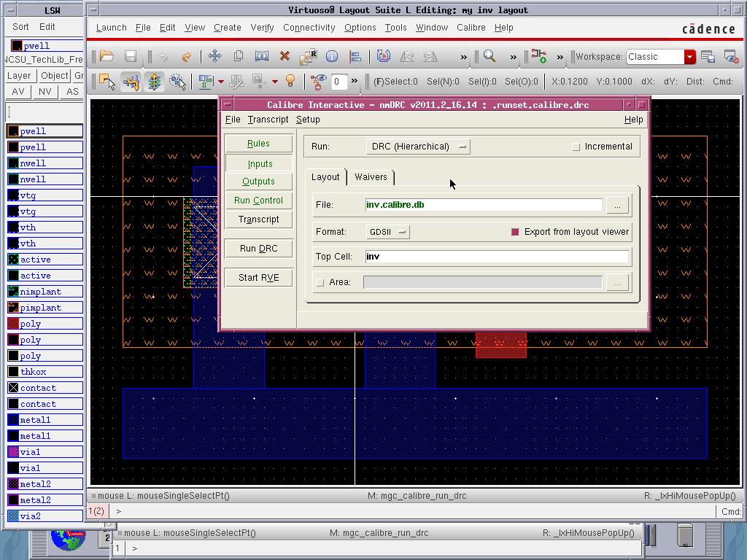
Task: Click the Run DRC button
Action: pyautogui.click(x=259, y=249)
